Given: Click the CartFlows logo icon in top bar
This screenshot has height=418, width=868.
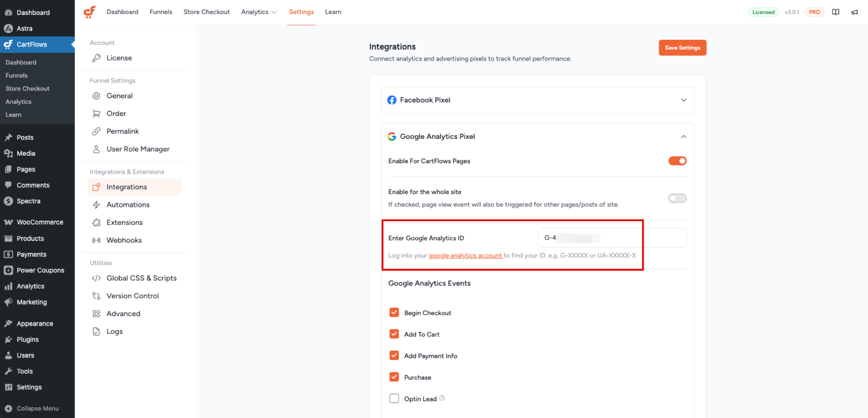Looking at the screenshot, I should [90, 12].
